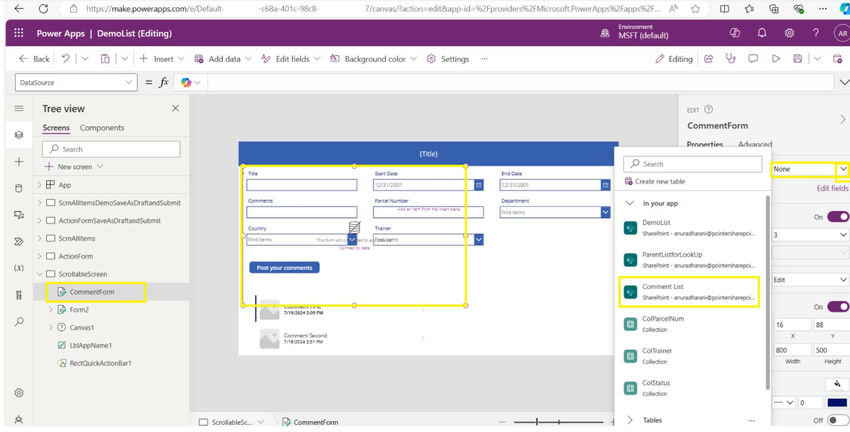This screenshot has width=850, height=432.
Task: Expand the formula bar chevron
Action: (x=843, y=82)
